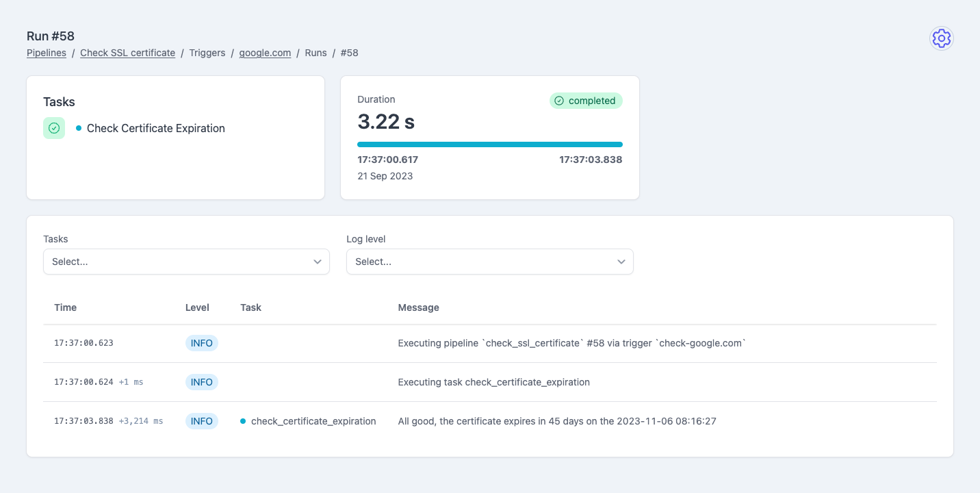
Task: Click INFO badge of the 17:37:03.838 log row
Action: point(202,421)
